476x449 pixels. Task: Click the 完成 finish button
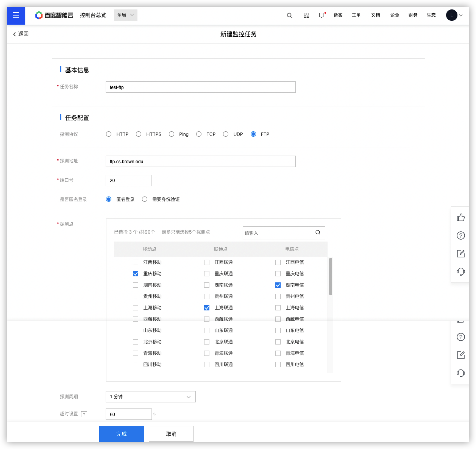point(121,434)
